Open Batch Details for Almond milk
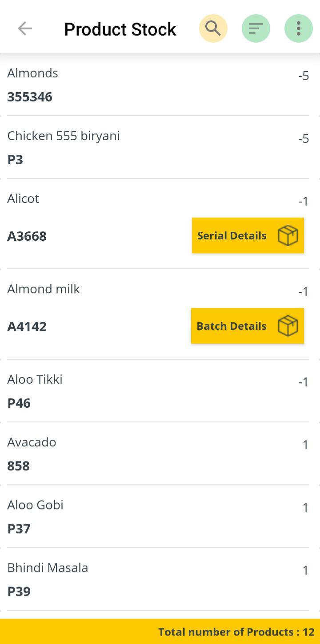This screenshot has height=644, width=320. (232, 326)
